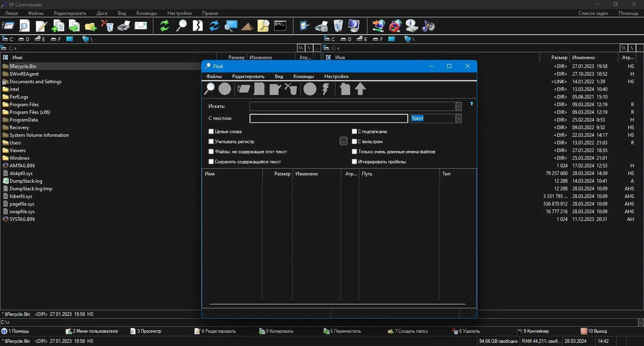Viewport: 644px width, 346px height.
Task: Click the 'Список задач' menu item
Action: (593, 13)
